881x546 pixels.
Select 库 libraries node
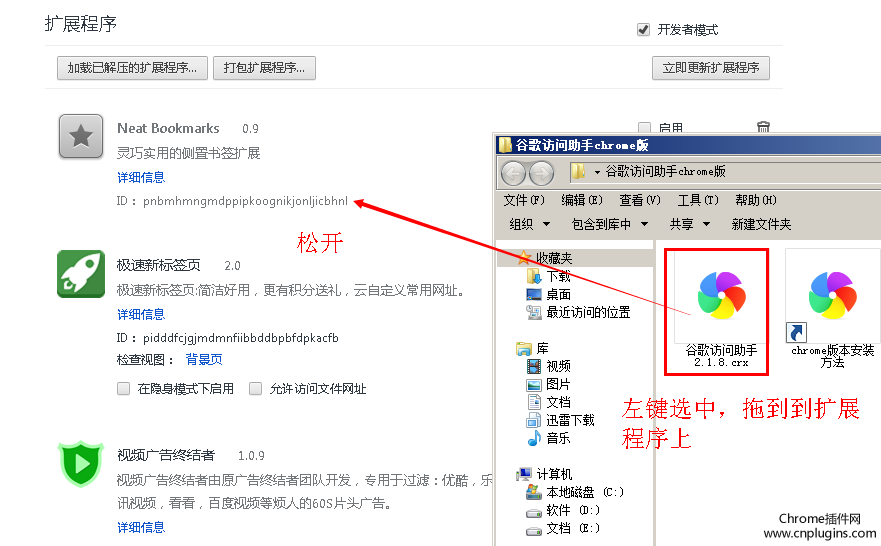542,348
